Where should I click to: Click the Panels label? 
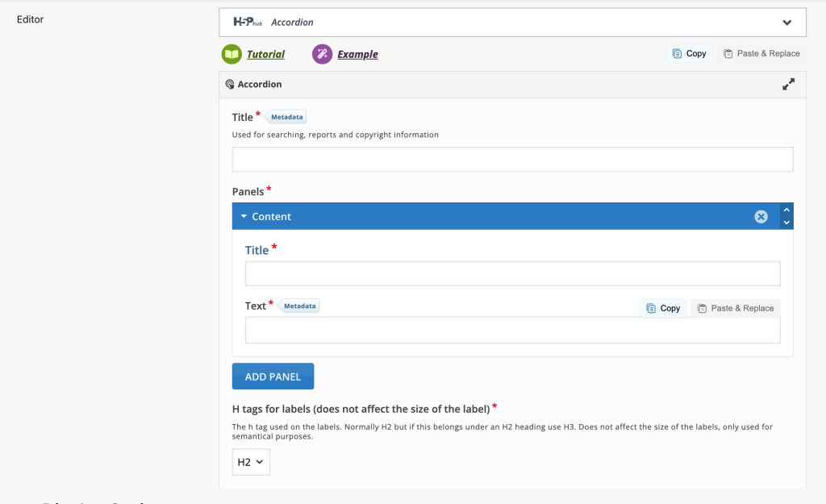248,192
